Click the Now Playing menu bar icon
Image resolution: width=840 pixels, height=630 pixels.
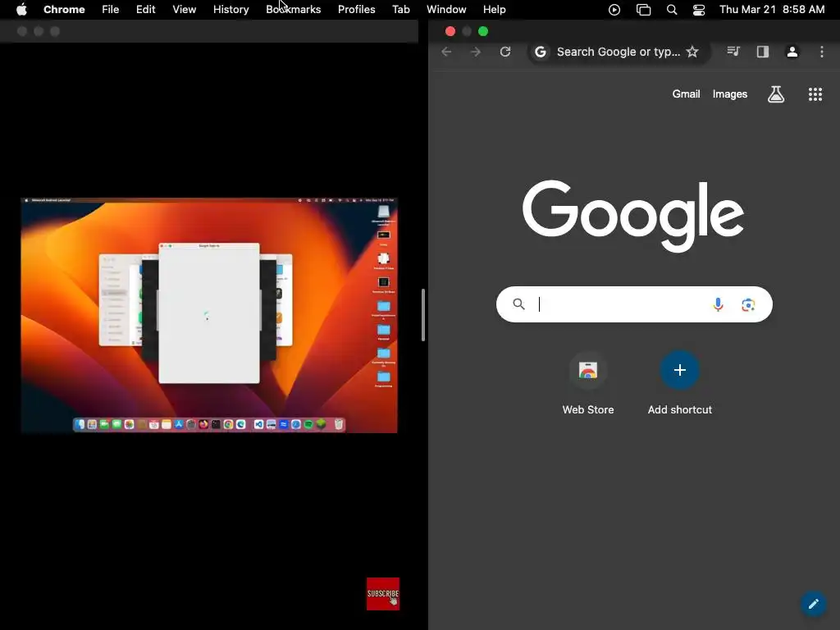[614, 10]
